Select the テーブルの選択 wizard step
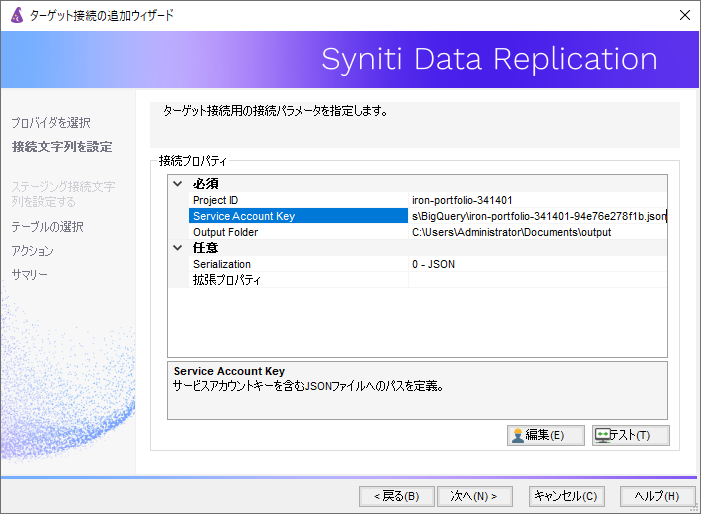 47,227
